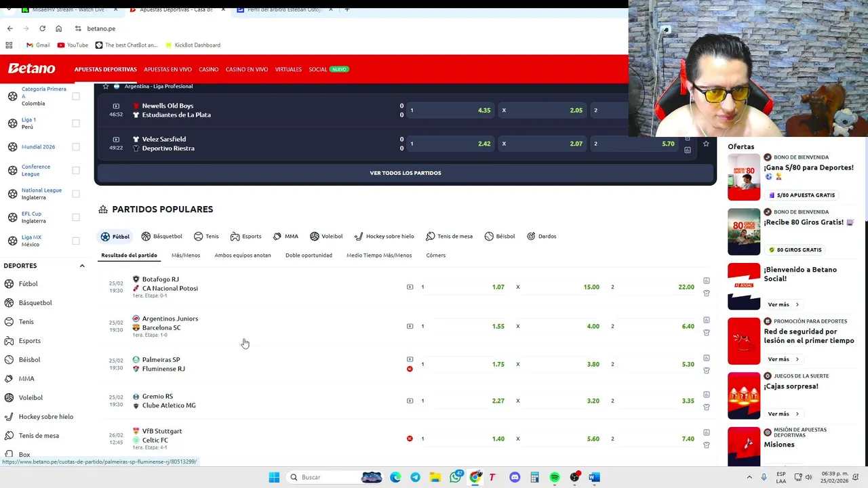Image resolution: width=868 pixels, height=488 pixels.
Task: Expand 'Ver más' under Cajas sorpresa offer
Action: pyautogui.click(x=783, y=413)
